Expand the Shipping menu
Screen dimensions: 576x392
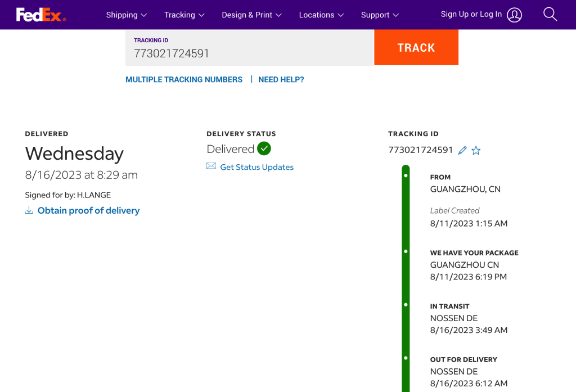tap(127, 15)
